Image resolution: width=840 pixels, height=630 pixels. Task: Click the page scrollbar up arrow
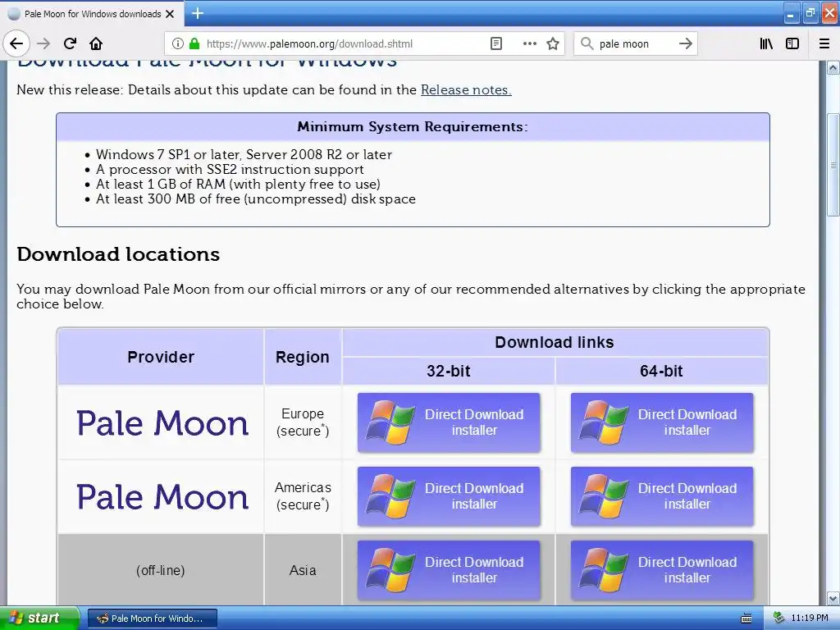point(833,67)
